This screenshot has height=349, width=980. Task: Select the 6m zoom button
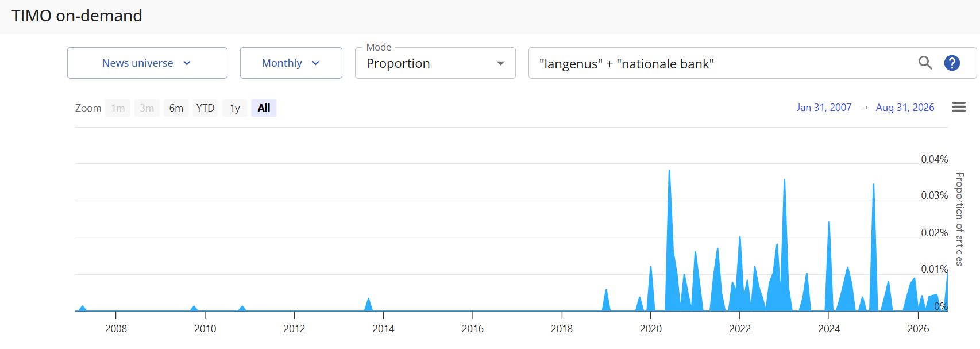[x=176, y=108]
